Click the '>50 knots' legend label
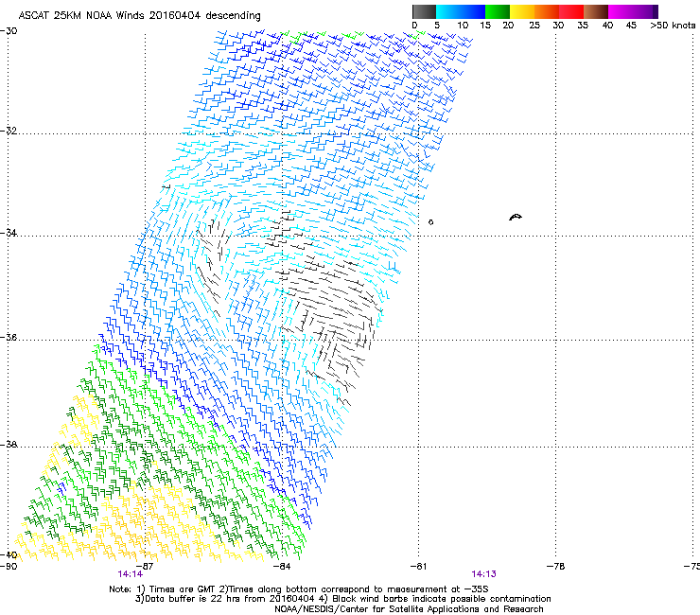Image resolution: width=700 pixels, height=615 pixels. [673, 26]
